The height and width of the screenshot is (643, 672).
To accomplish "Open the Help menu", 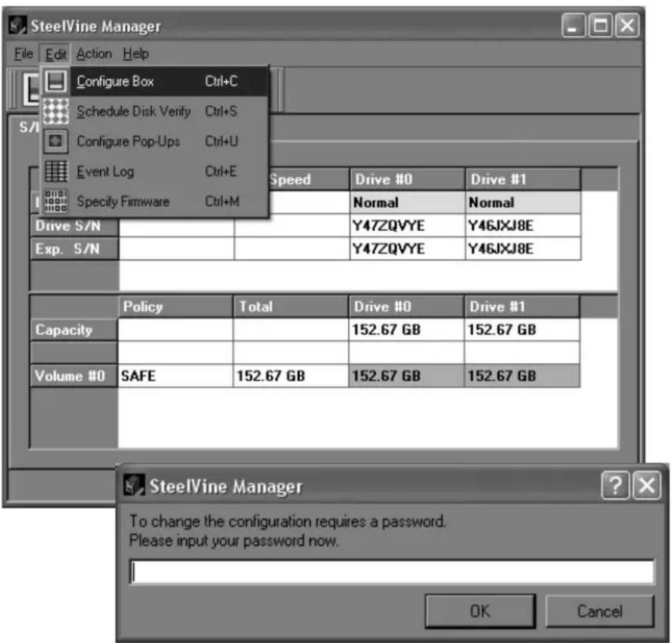I will [x=136, y=54].
